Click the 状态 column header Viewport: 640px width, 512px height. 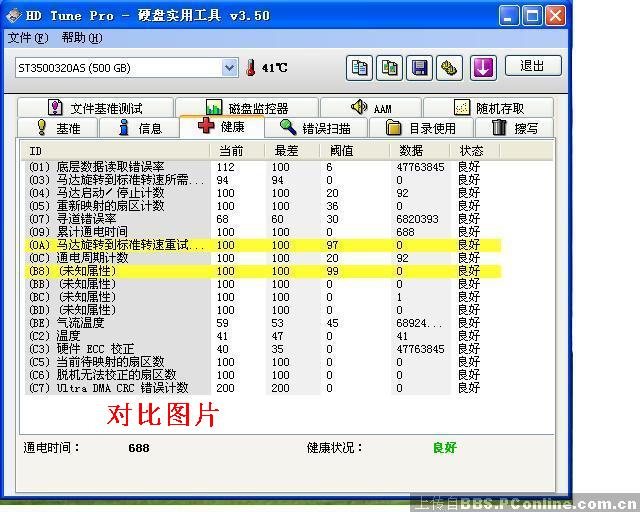475,151
